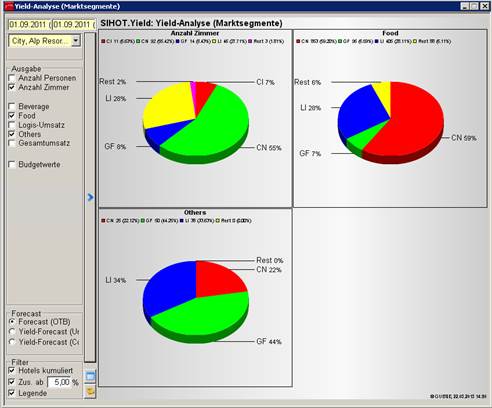Click the 5,00 percent threshold field
Image resolution: width=492 pixels, height=408 pixels.
point(59,382)
